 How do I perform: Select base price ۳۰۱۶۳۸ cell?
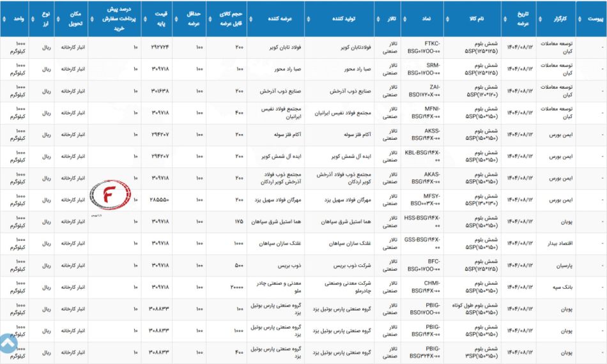pos(159,91)
